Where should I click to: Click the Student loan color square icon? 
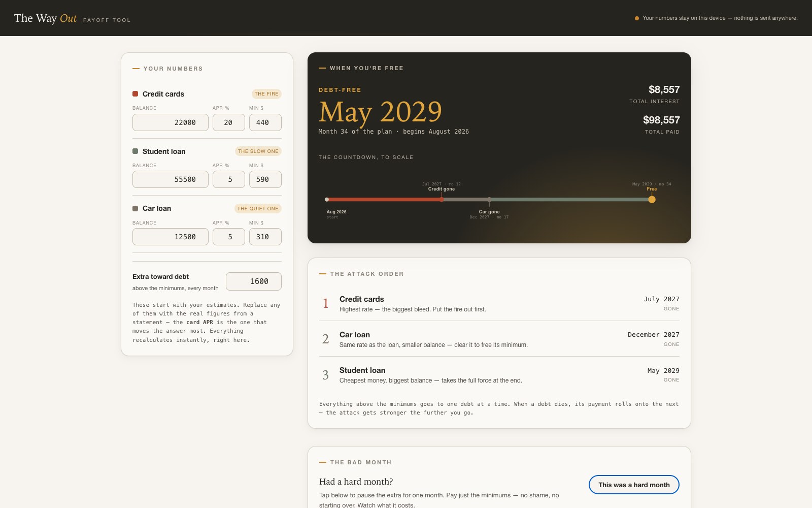coord(136,151)
